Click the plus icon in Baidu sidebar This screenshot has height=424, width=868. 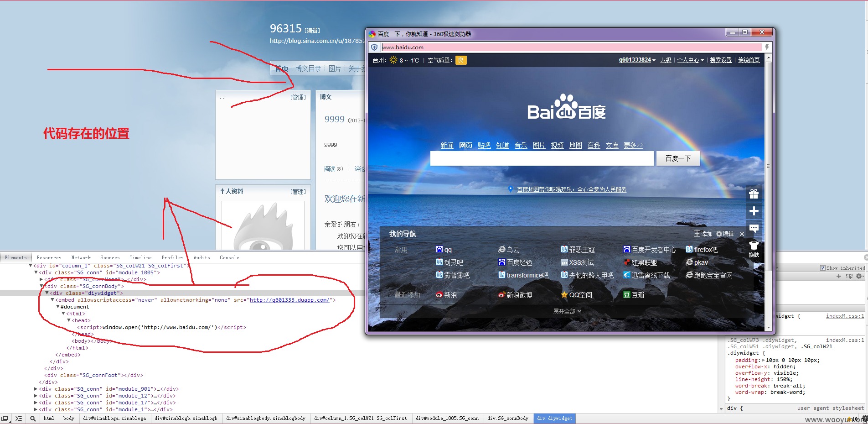[754, 211]
